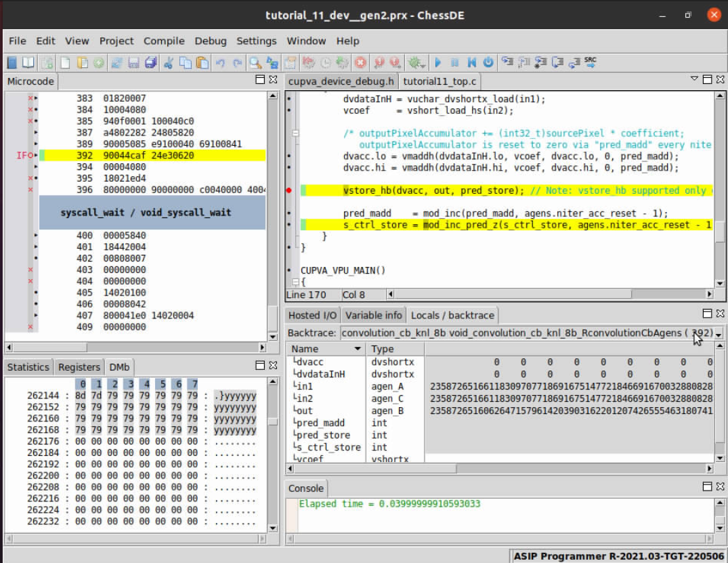Click the Find magnifier toolbar icon
This screenshot has width=728, height=563.
click(x=255, y=63)
